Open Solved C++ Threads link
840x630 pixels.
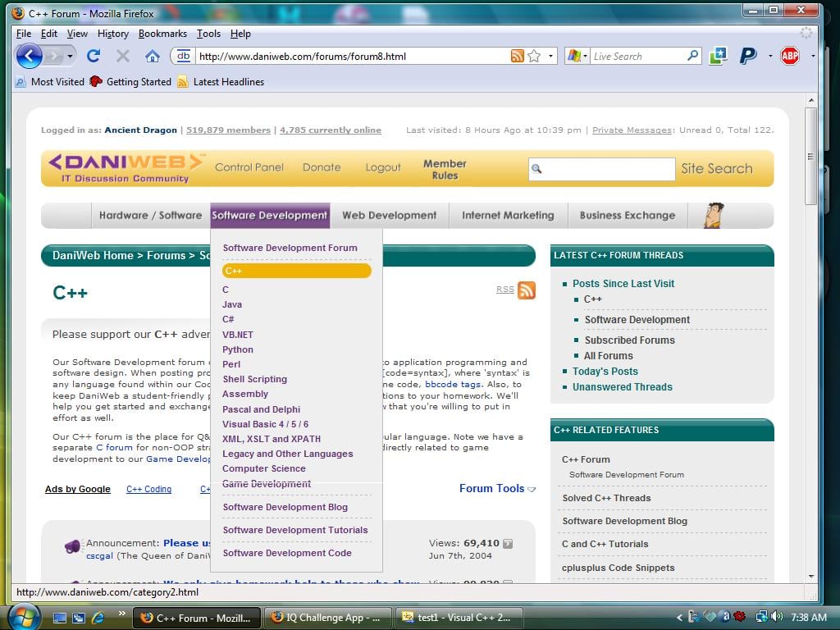(606, 498)
